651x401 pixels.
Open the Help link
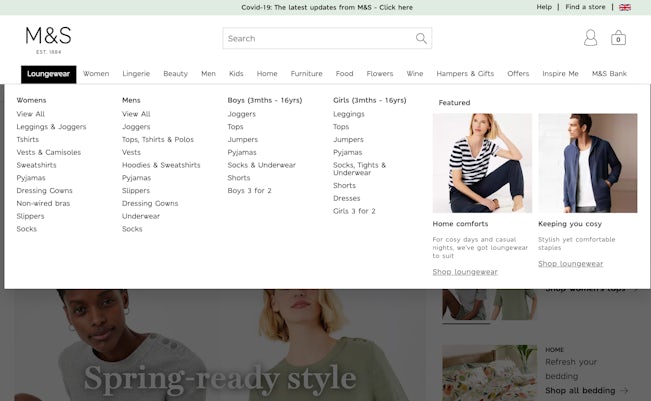pyautogui.click(x=544, y=7)
